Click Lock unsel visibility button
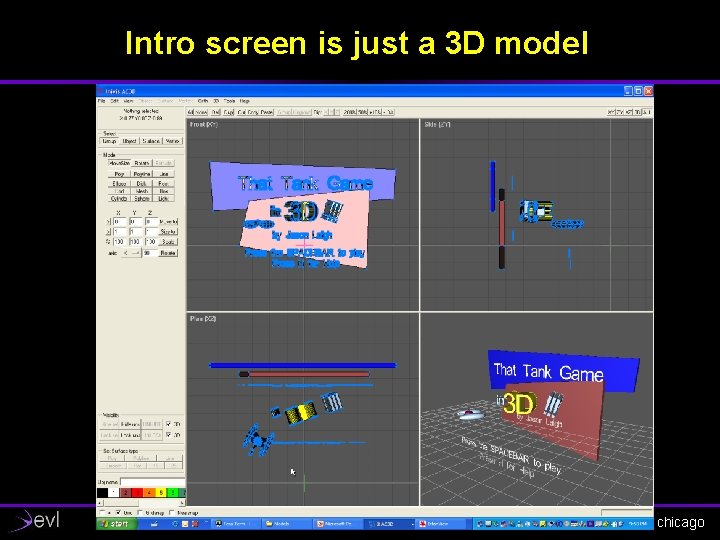The height and width of the screenshot is (540, 720). point(130,435)
